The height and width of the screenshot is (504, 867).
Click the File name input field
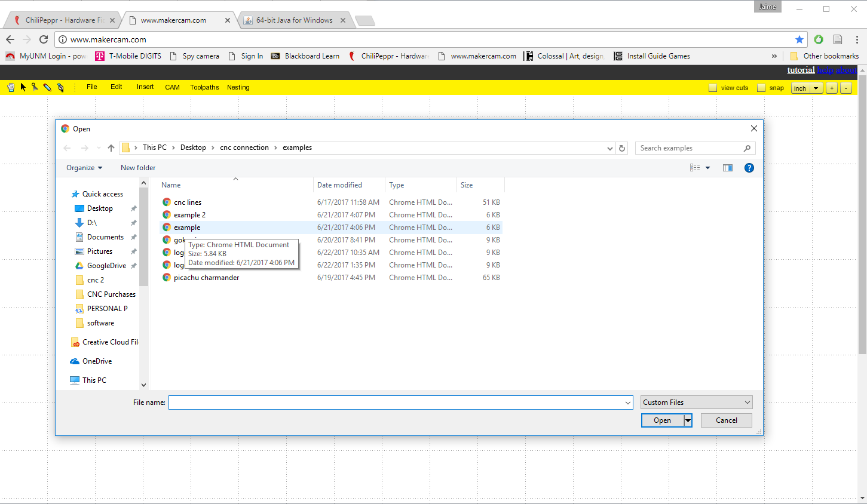tap(396, 402)
